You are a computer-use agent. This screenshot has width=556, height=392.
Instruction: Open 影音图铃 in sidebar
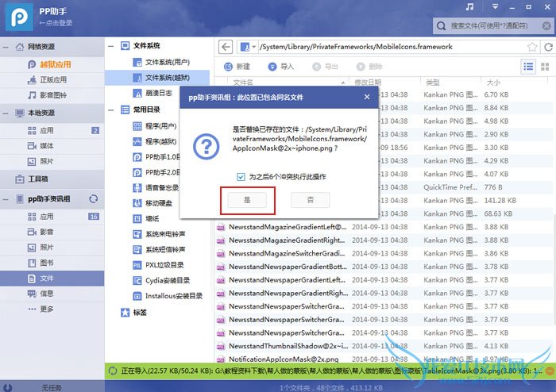point(53,95)
